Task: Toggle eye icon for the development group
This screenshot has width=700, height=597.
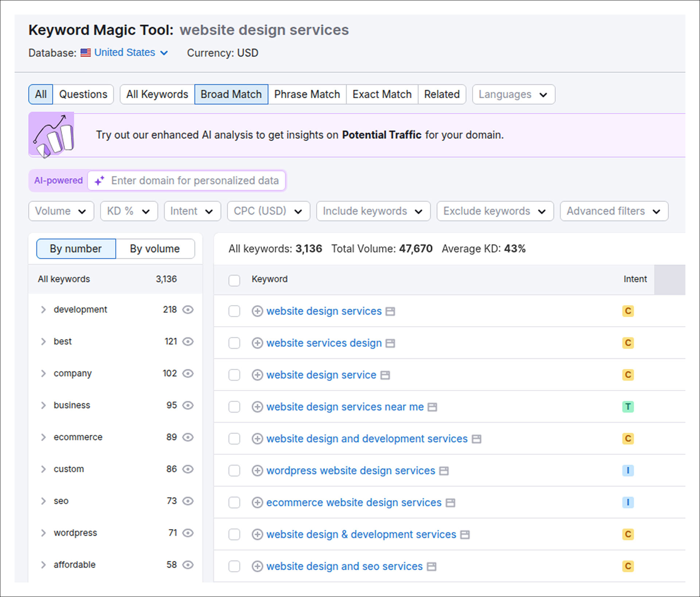Action: tap(188, 310)
